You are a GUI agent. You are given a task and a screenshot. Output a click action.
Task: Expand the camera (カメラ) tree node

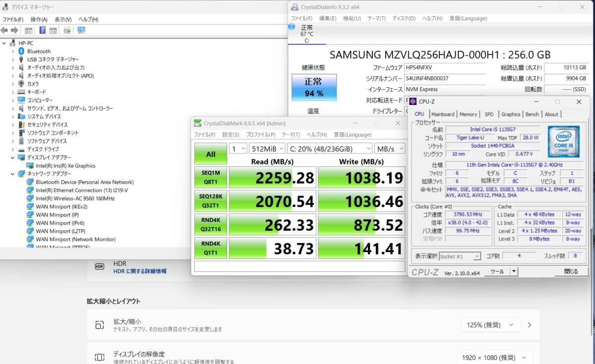(x=12, y=84)
